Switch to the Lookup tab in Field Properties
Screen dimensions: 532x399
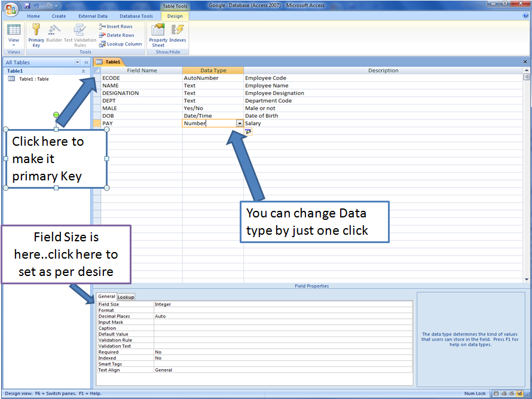pyautogui.click(x=126, y=296)
